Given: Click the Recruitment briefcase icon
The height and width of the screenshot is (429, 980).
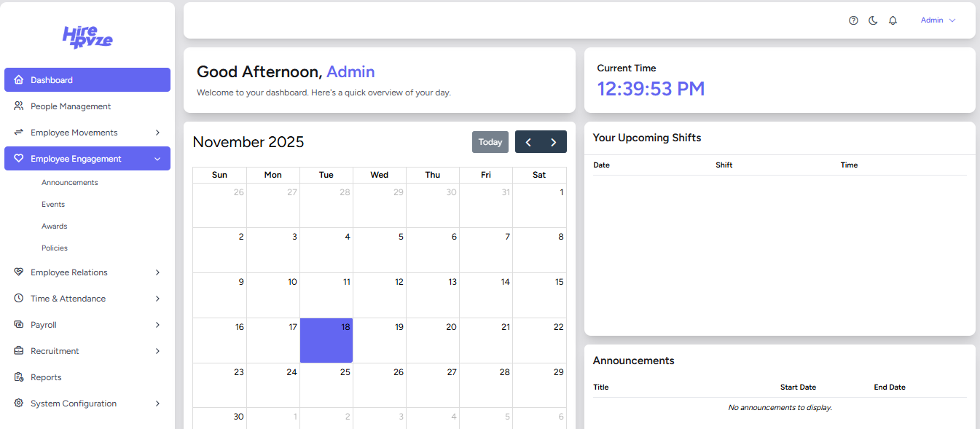Looking at the screenshot, I should [x=19, y=351].
